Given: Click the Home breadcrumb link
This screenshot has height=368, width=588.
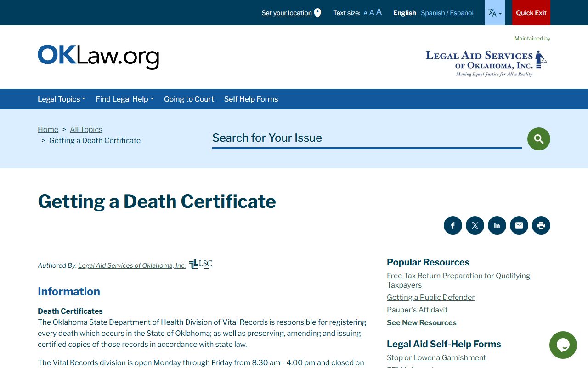Looking at the screenshot, I should tap(48, 129).
